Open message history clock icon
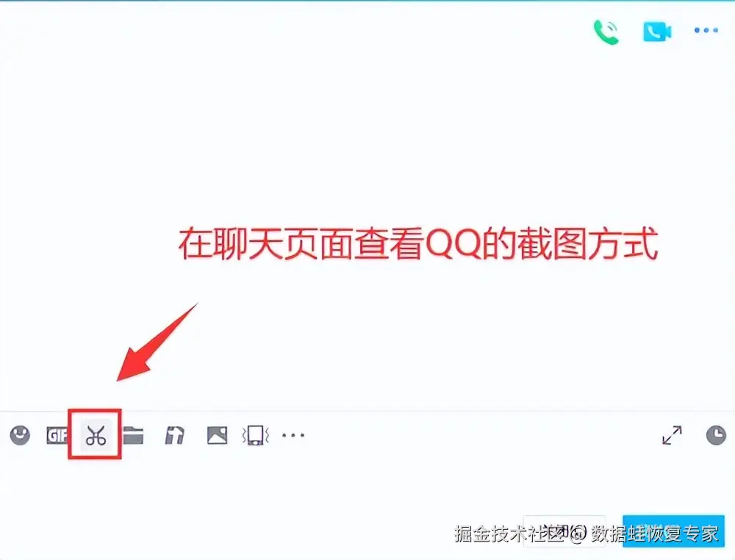This screenshot has width=735, height=560. (x=716, y=435)
